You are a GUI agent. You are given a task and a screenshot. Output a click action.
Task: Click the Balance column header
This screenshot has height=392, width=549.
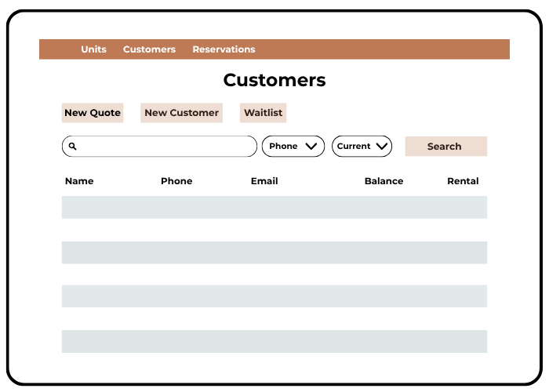click(x=384, y=181)
